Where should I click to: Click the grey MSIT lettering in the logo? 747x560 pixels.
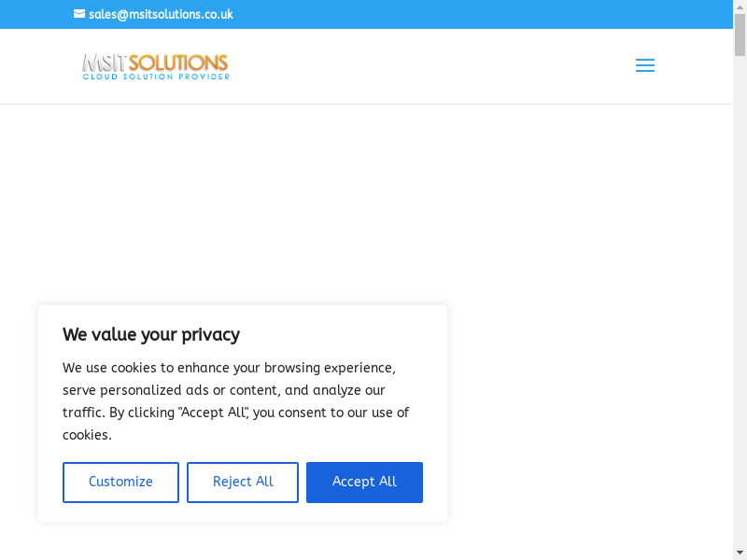click(105, 63)
